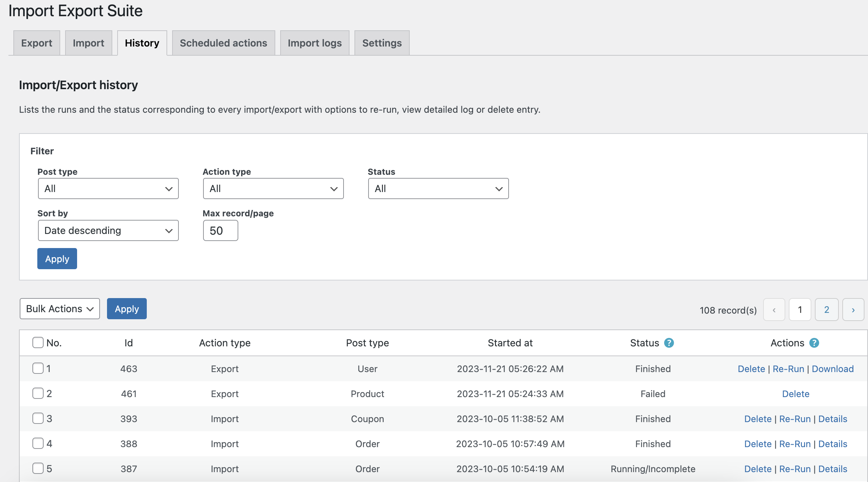Open the Bulk Actions dropdown
Screen dimensions: 868x482
[59, 309]
